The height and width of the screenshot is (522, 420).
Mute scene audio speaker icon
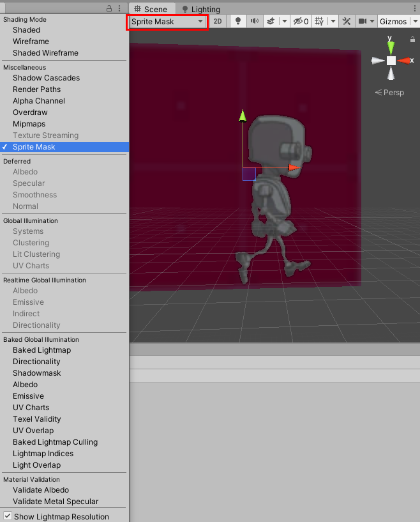coord(254,21)
